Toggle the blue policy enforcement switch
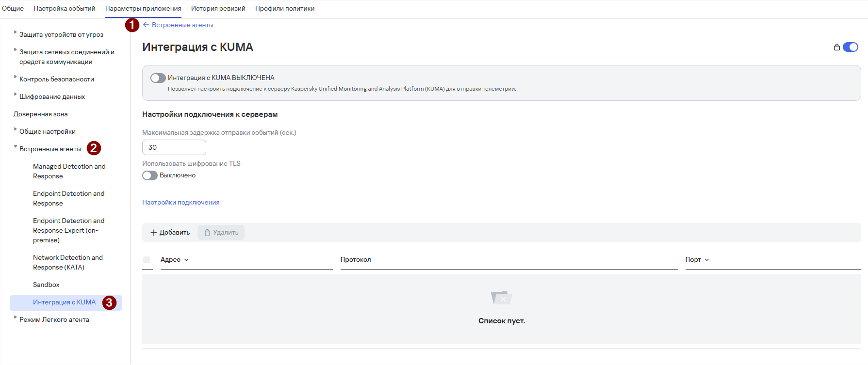The width and height of the screenshot is (868, 365). tap(851, 47)
